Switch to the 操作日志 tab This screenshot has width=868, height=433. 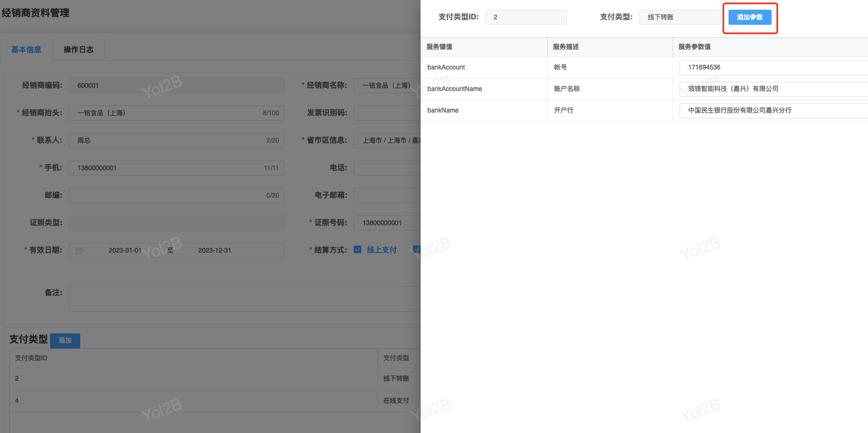click(79, 50)
